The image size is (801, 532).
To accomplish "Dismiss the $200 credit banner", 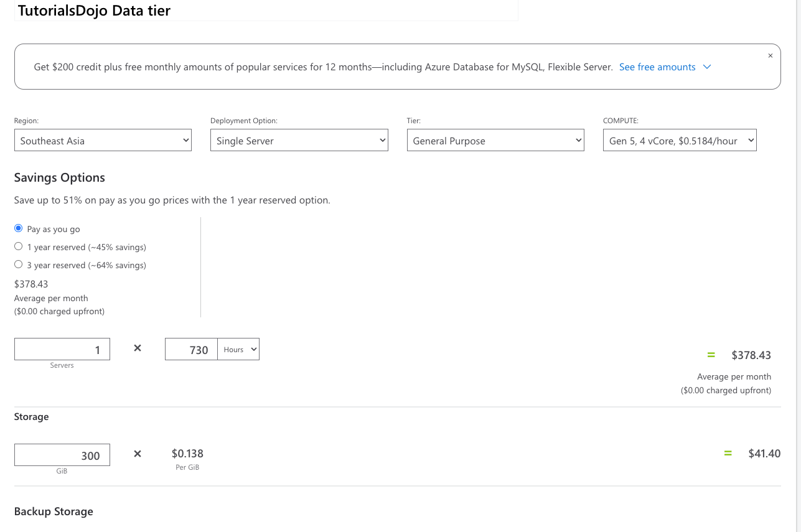I will (770, 56).
